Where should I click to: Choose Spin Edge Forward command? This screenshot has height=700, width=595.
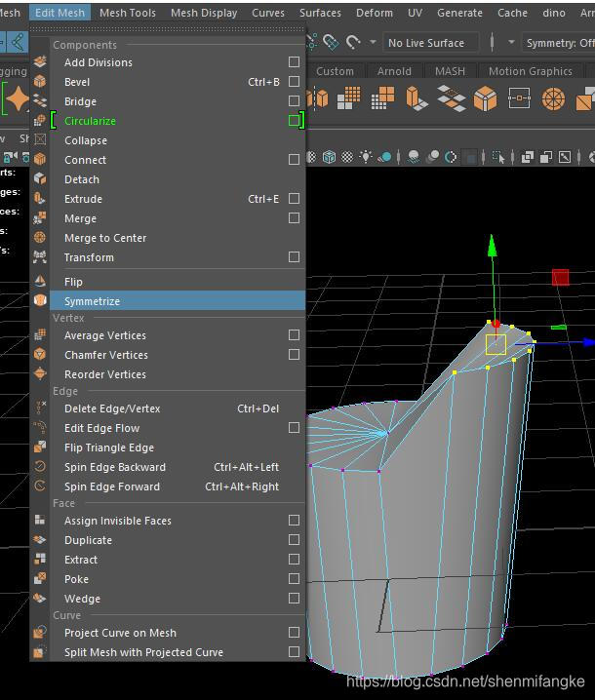click(178, 486)
